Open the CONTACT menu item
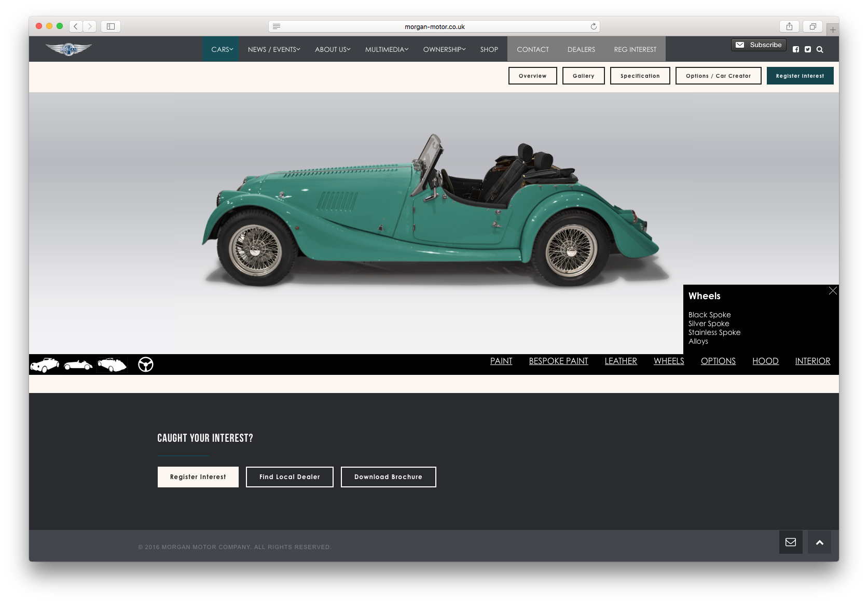This screenshot has height=603, width=868. (533, 49)
